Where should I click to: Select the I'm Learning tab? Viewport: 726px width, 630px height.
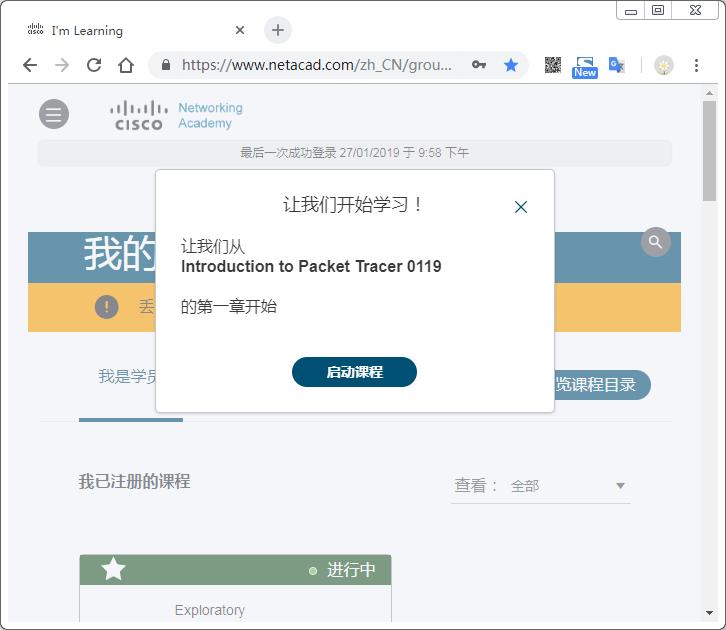(134, 31)
